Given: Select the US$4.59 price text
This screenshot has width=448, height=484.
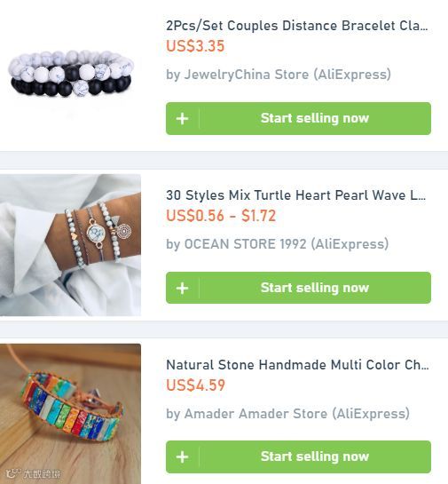Looking at the screenshot, I should coord(195,385).
